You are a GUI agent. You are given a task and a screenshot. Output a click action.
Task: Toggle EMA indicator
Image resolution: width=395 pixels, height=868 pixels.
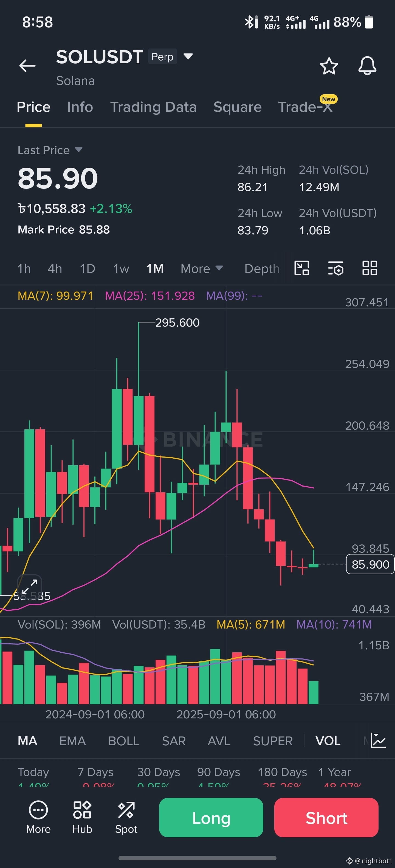pyautogui.click(x=72, y=741)
